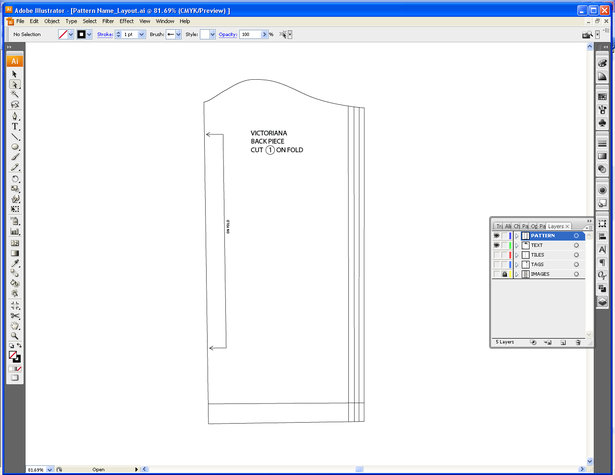Screen dimensions: 615x475
Task: Select the Line Segment tool
Action: click(x=15, y=136)
